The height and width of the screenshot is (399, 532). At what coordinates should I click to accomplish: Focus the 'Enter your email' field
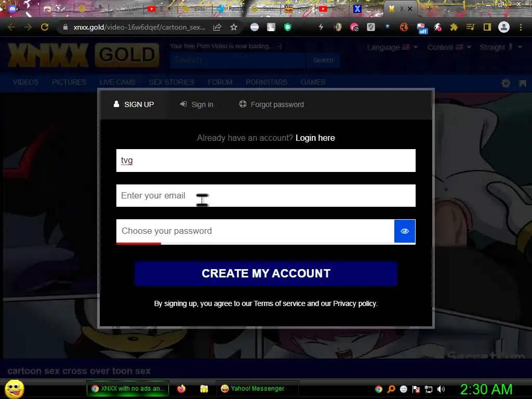pyautogui.click(x=265, y=195)
